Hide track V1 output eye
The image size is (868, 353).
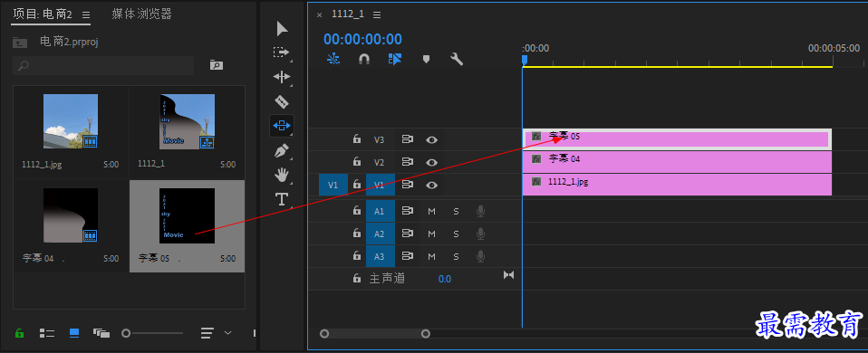[x=432, y=186]
